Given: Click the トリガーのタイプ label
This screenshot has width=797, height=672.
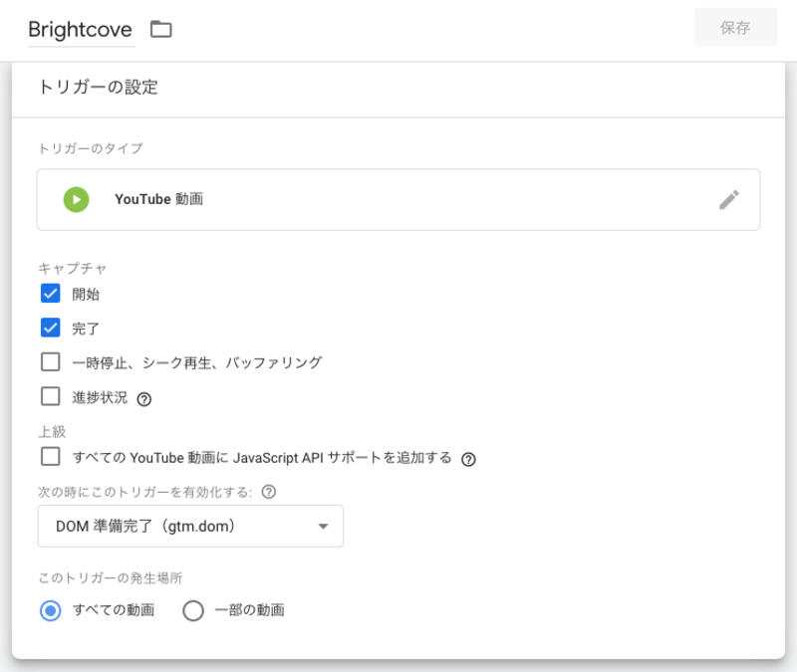Looking at the screenshot, I should [91, 148].
